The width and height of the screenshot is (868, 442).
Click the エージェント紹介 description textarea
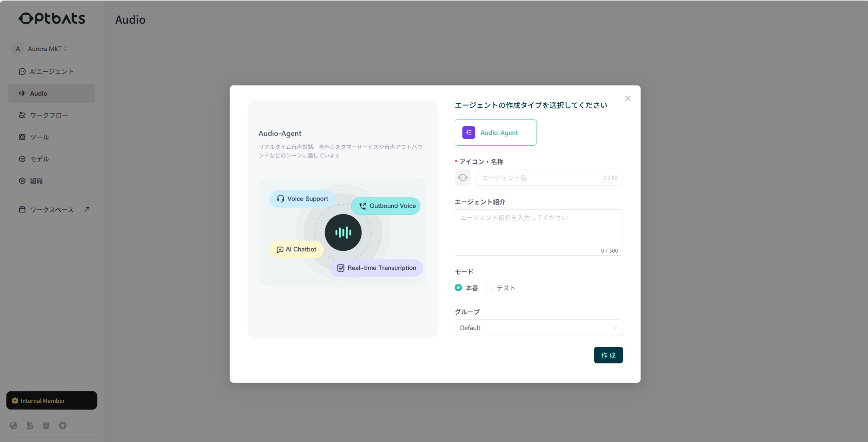click(x=538, y=232)
